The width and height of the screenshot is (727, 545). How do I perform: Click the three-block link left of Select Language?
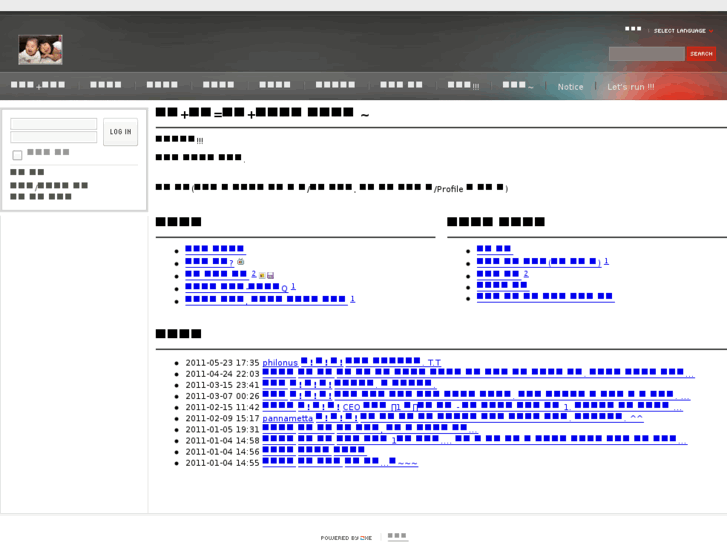coord(633,29)
